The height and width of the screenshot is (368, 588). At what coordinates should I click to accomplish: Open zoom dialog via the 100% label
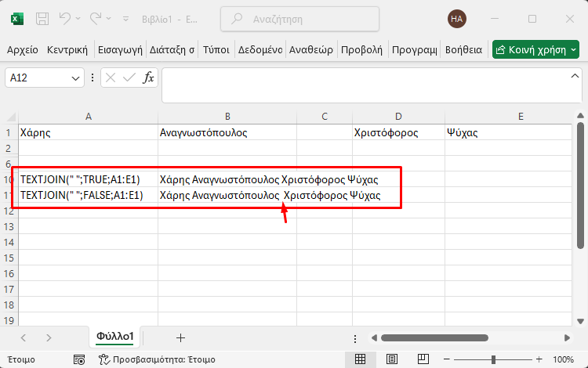click(563, 359)
